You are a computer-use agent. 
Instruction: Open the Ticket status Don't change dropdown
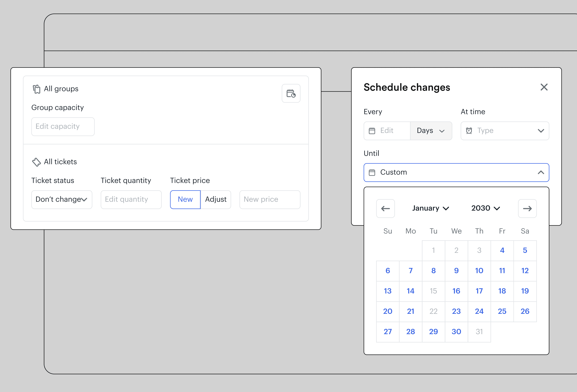[x=62, y=200]
